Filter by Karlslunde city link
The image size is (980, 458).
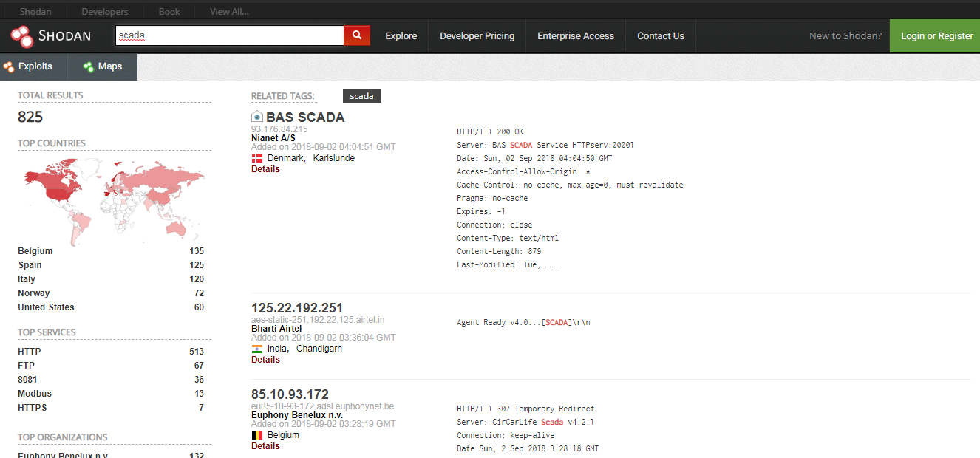(334, 158)
